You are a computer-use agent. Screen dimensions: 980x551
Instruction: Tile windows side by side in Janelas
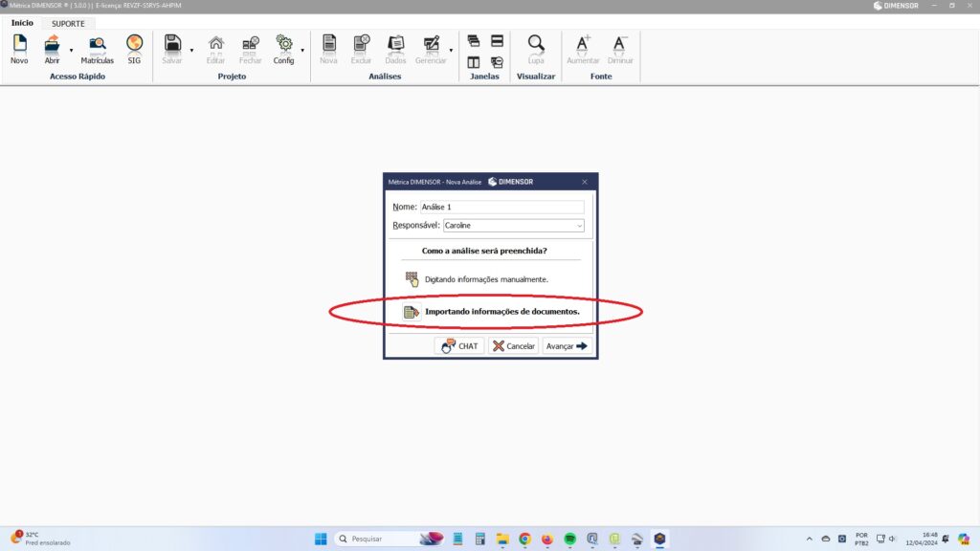click(x=474, y=62)
